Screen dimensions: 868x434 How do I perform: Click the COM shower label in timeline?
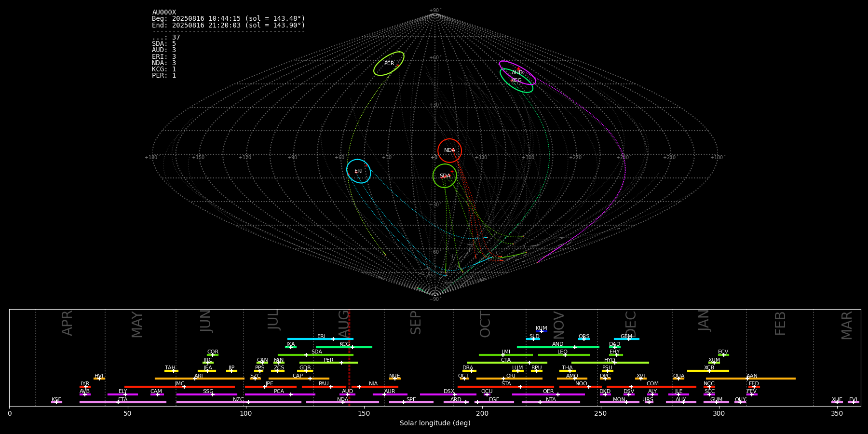pos(652,384)
